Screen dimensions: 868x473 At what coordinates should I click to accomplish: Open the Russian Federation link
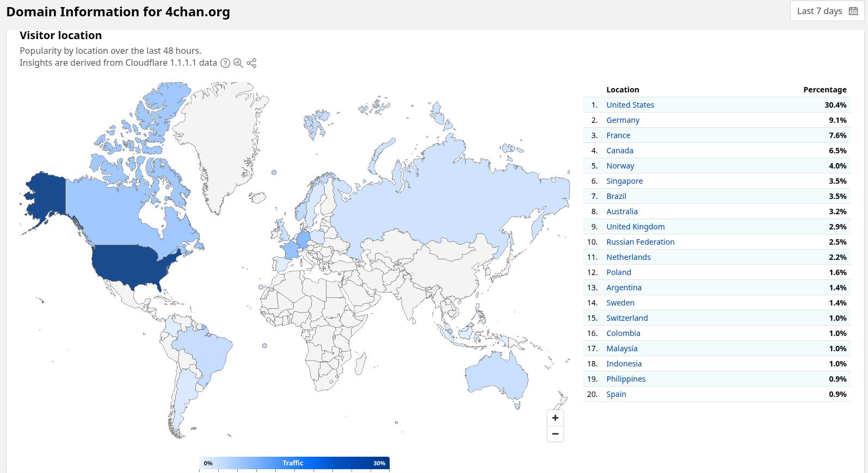(641, 242)
